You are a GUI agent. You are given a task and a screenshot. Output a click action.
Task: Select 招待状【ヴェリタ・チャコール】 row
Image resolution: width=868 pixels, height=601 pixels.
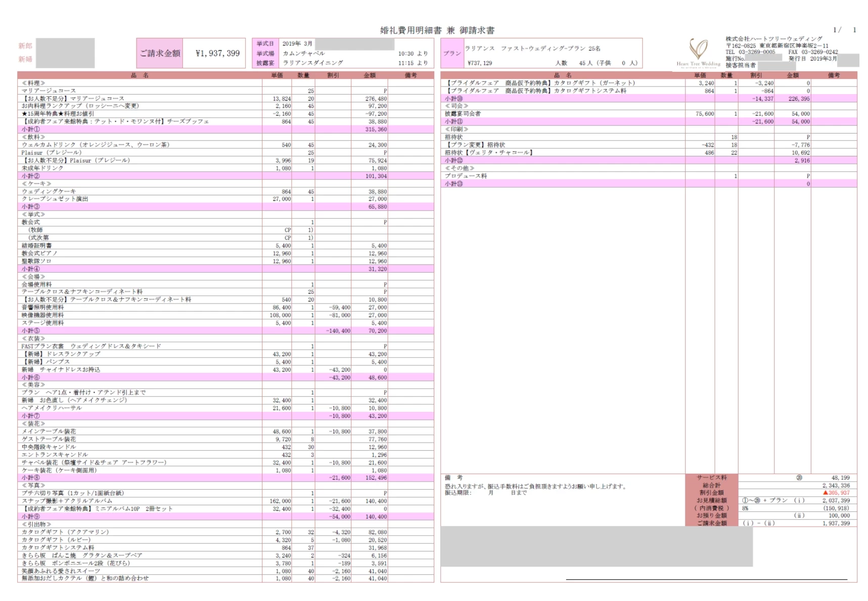(649, 153)
